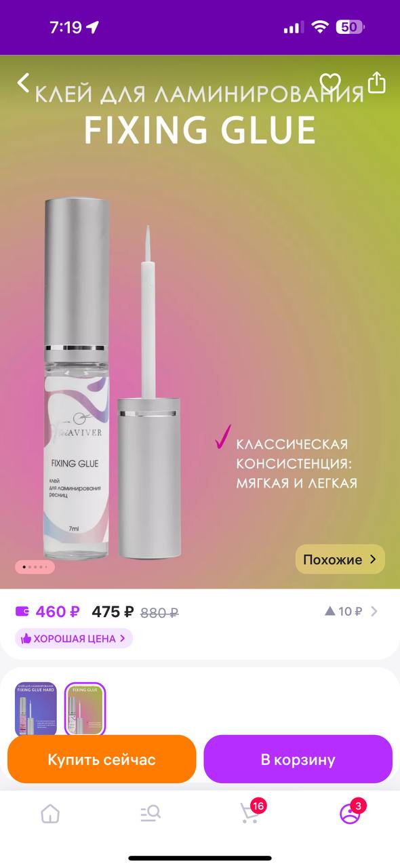Tap the price-change triangle icon near 10 ₽
The height and width of the screenshot is (868, 400).
330,611
